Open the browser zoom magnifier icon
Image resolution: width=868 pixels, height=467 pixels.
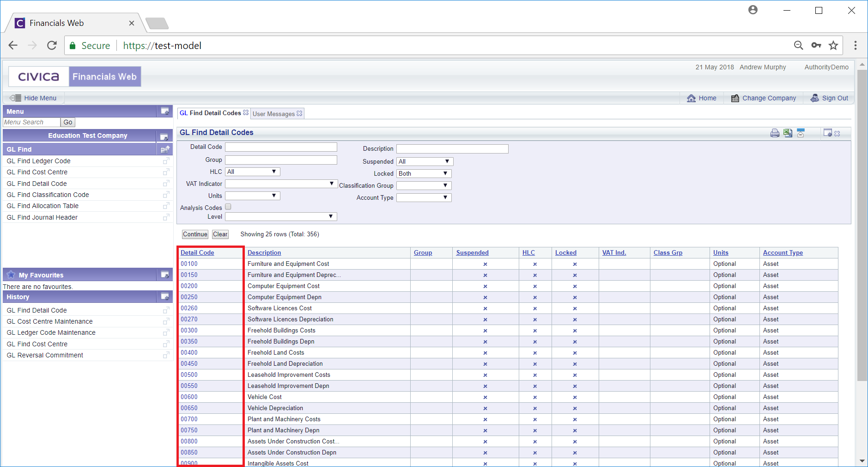(x=798, y=45)
